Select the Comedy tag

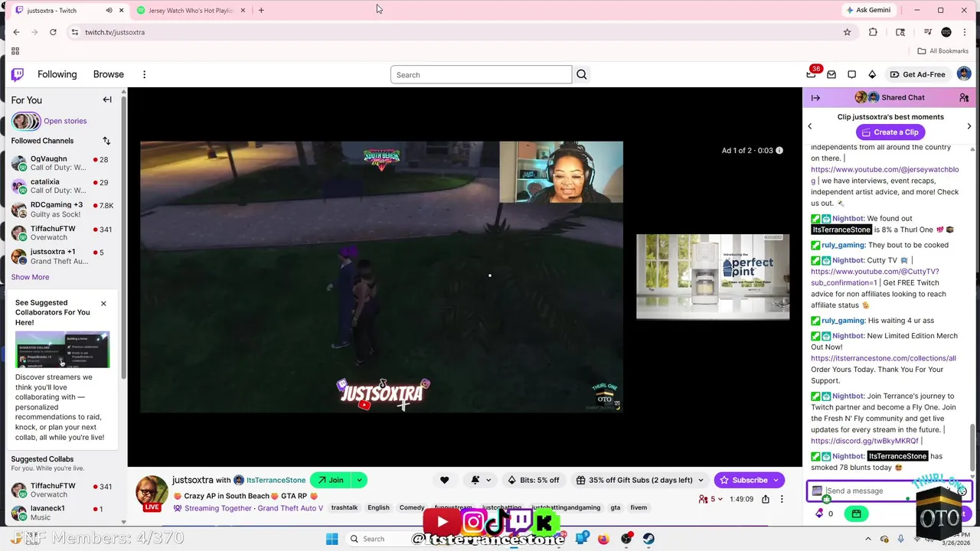click(412, 507)
